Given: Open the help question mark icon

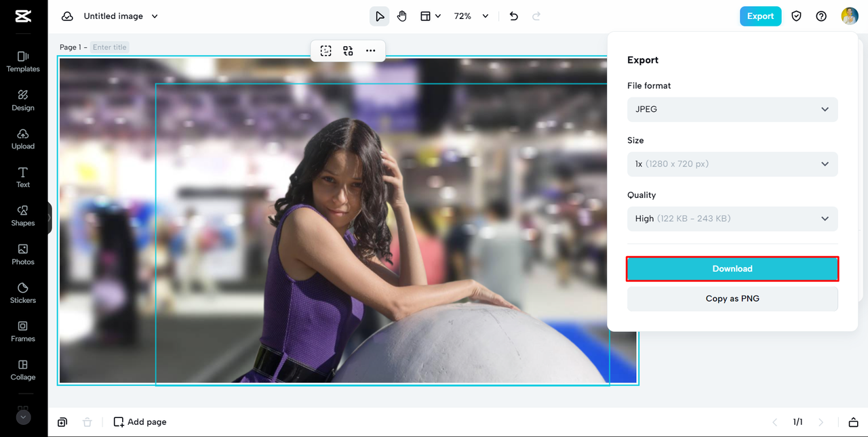Looking at the screenshot, I should click(821, 16).
